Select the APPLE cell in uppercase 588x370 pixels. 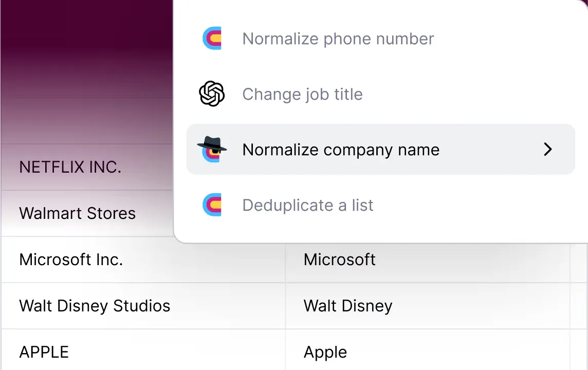coord(44,352)
